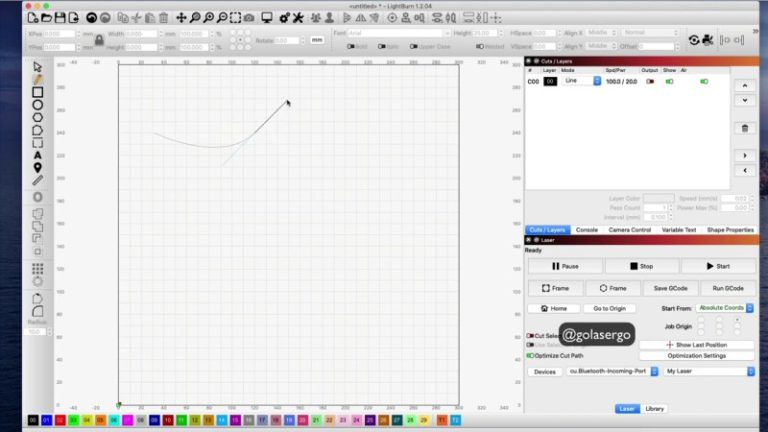Click the Frame selection dashed-box icon
Viewport: 768px width, 432px height.
236,18
